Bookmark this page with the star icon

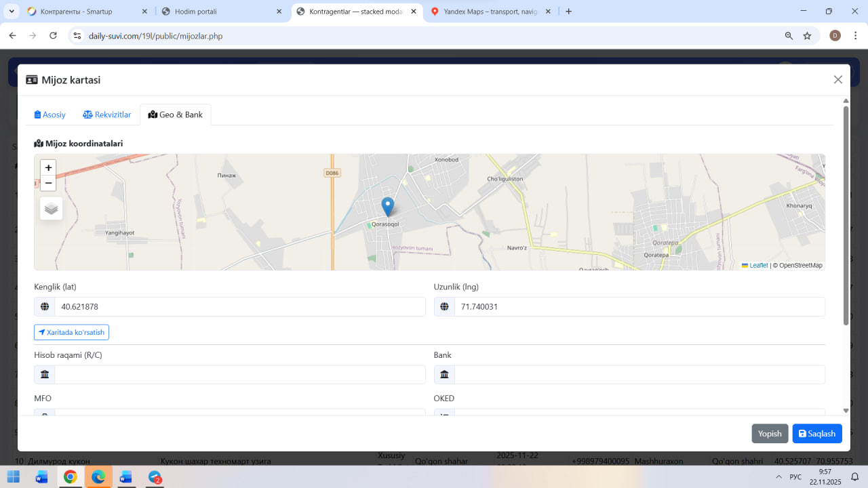pyautogui.click(x=807, y=36)
